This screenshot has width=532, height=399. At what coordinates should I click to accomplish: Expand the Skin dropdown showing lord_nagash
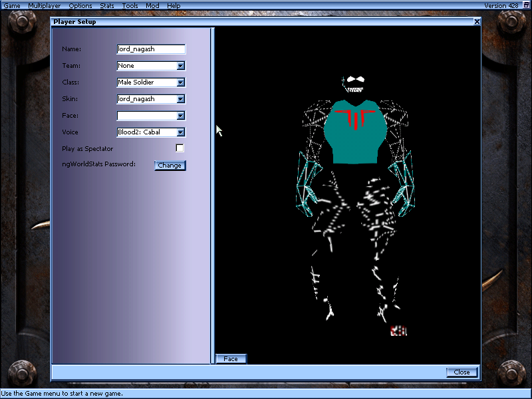pyautogui.click(x=180, y=98)
